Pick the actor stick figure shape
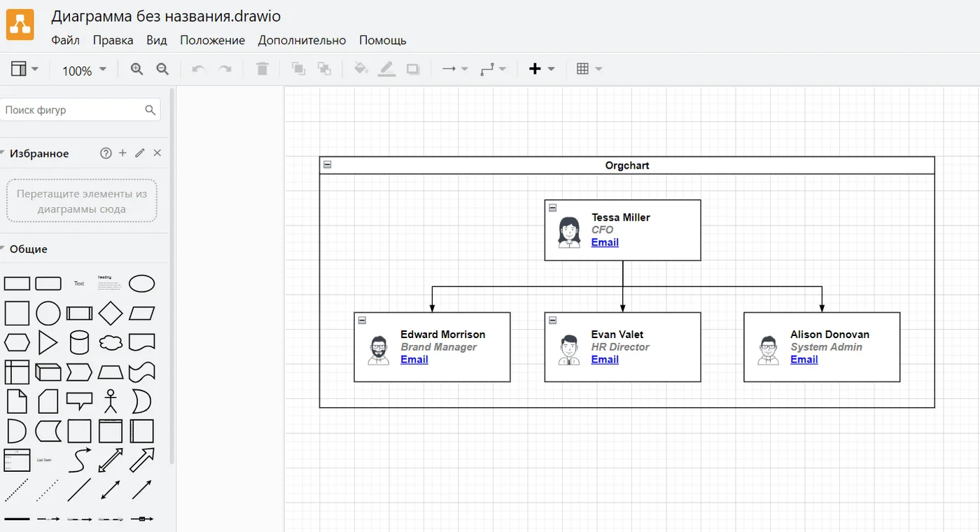The height and width of the screenshot is (532, 980). point(111,401)
